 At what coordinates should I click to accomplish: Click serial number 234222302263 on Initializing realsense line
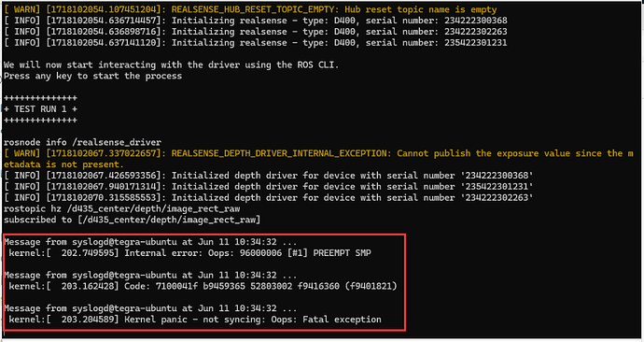(x=475, y=32)
